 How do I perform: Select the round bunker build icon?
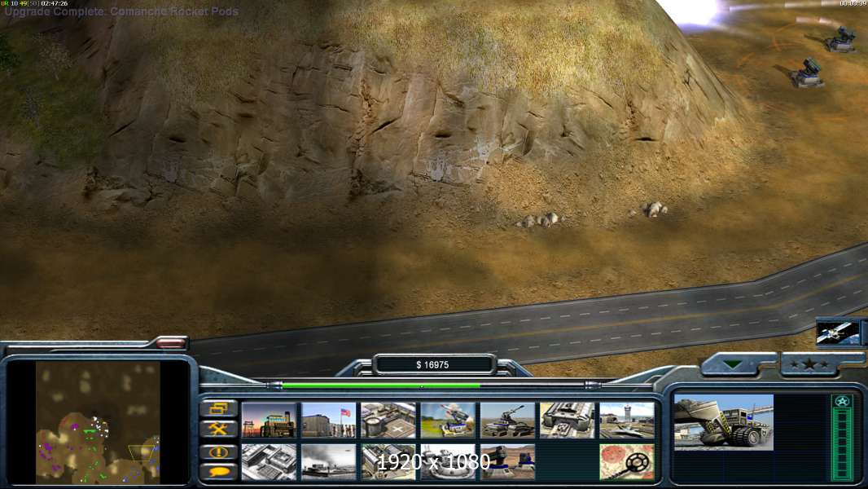tap(448, 461)
